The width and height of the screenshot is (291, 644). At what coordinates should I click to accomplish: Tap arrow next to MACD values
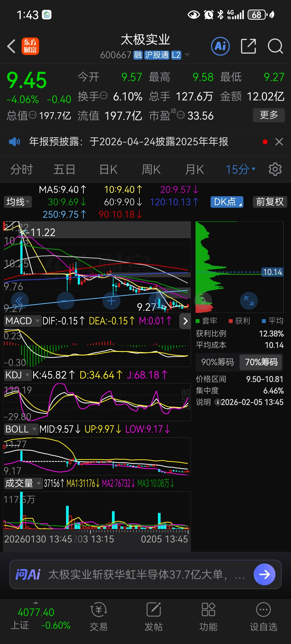[185, 321]
